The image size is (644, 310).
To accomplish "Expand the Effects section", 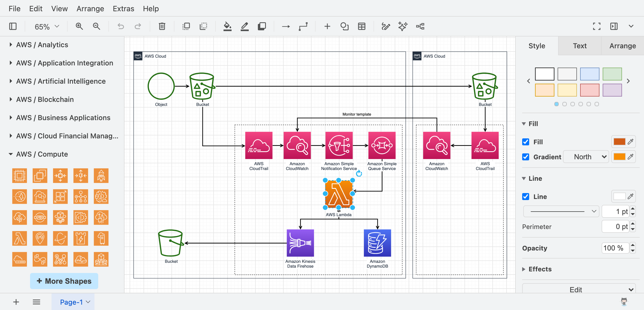I will click(x=540, y=269).
